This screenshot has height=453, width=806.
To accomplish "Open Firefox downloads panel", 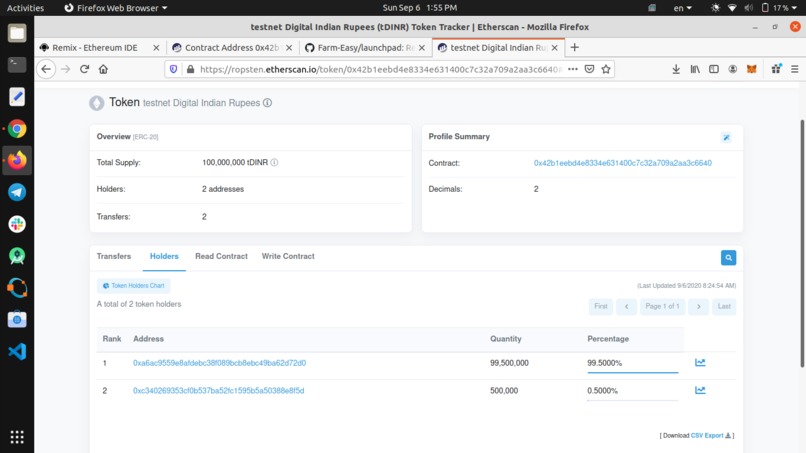I will [x=676, y=69].
